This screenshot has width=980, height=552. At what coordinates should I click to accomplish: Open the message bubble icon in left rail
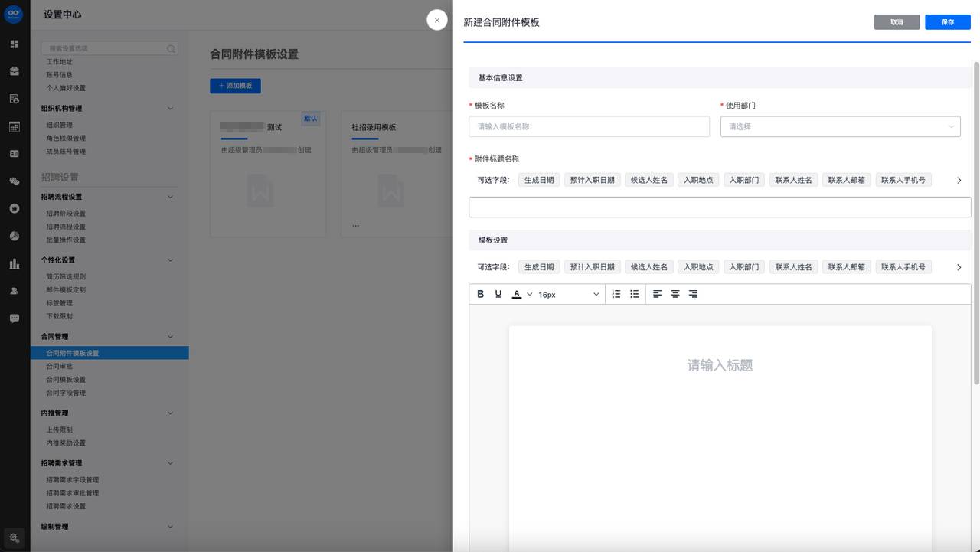pyautogui.click(x=15, y=318)
